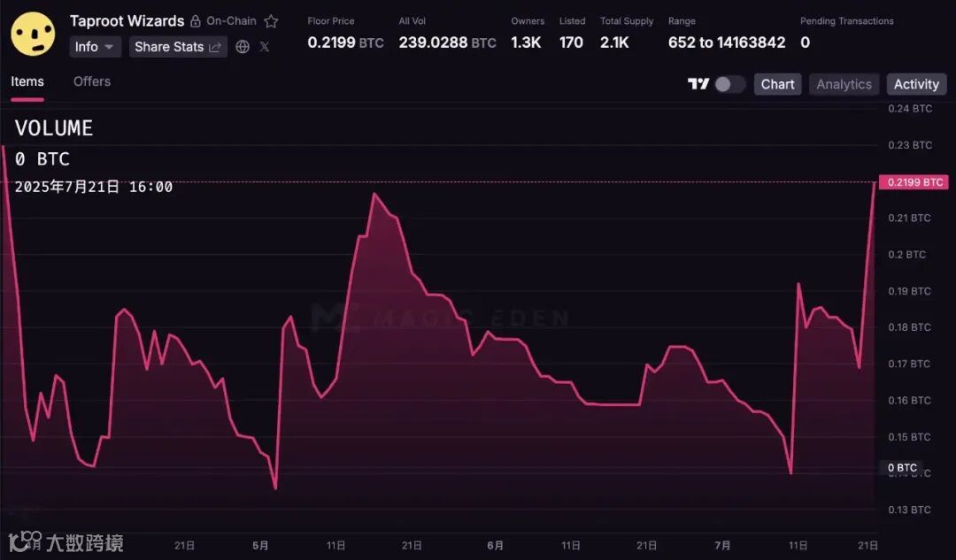Select the Chart view button

click(777, 84)
